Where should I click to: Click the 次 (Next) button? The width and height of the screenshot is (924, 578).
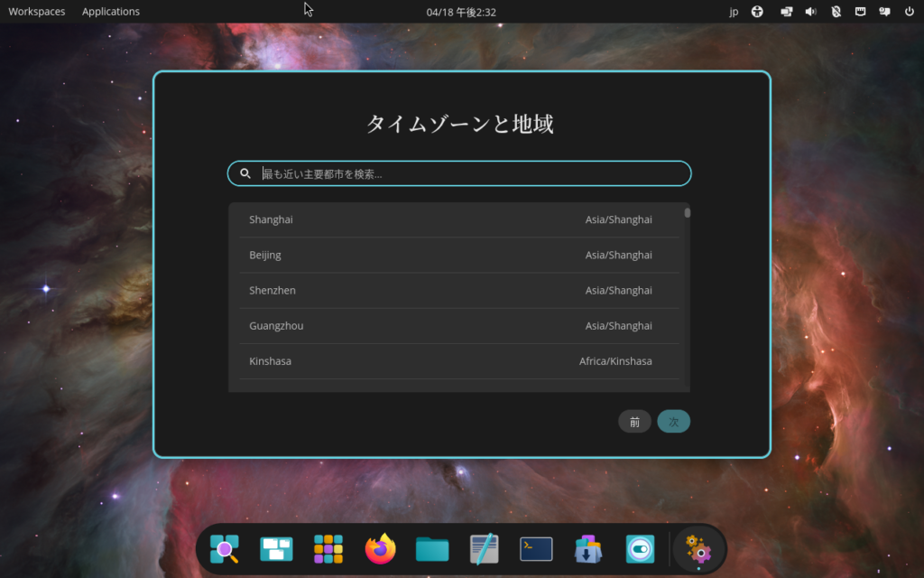[673, 422]
